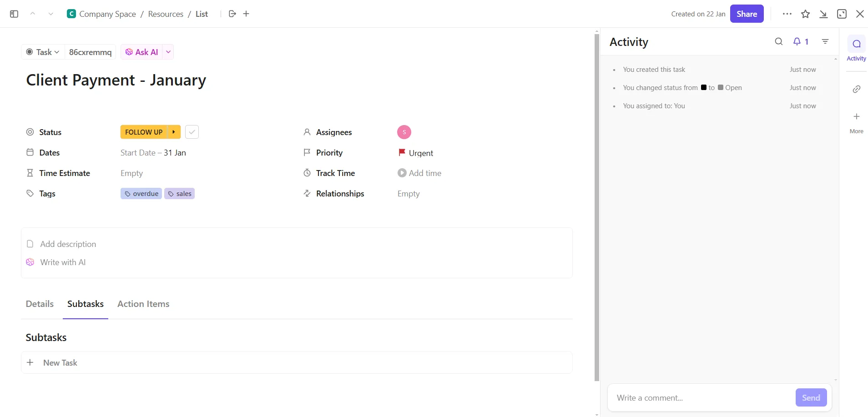Add a relationship in Empty field

pos(409,194)
